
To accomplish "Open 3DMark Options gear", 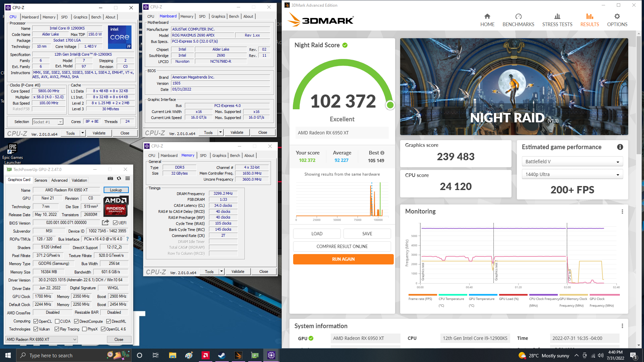I will coord(617,20).
